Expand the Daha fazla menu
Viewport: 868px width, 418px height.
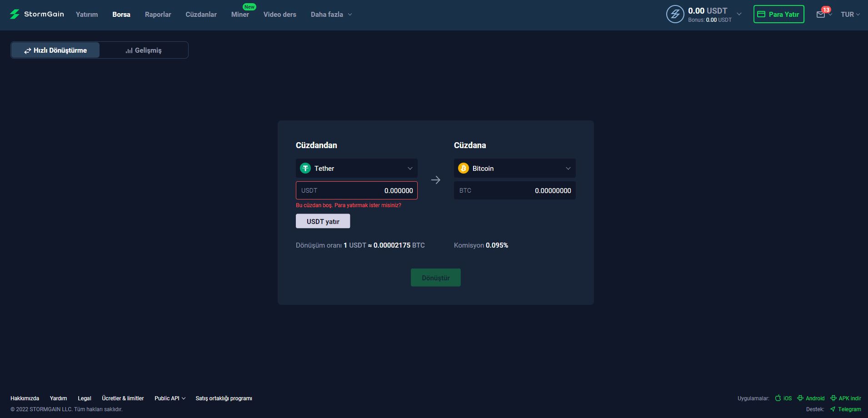(331, 15)
